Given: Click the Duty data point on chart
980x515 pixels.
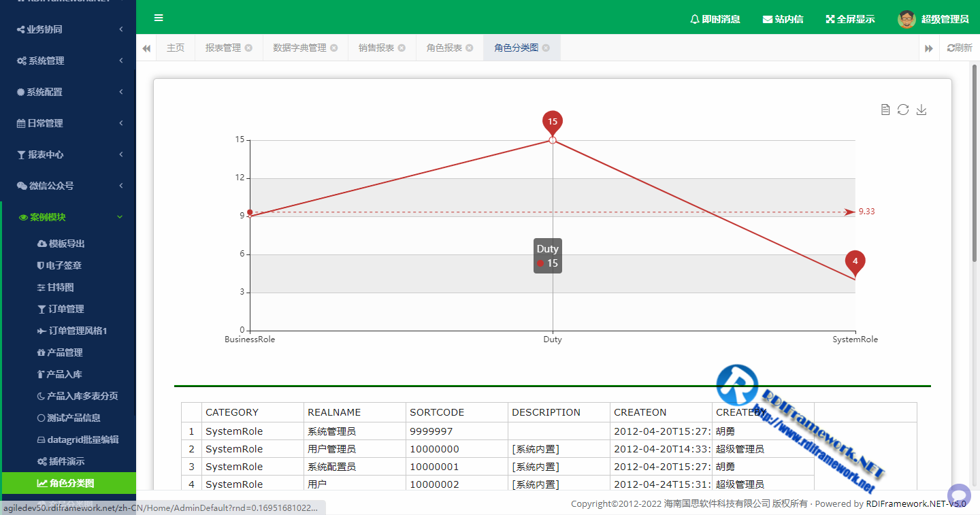Looking at the screenshot, I should click(x=553, y=140).
